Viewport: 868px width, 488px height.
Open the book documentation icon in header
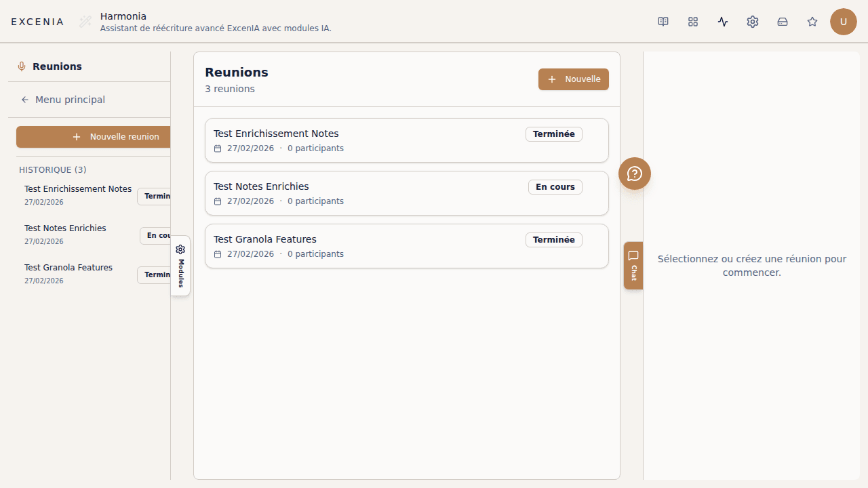pyautogui.click(x=663, y=22)
